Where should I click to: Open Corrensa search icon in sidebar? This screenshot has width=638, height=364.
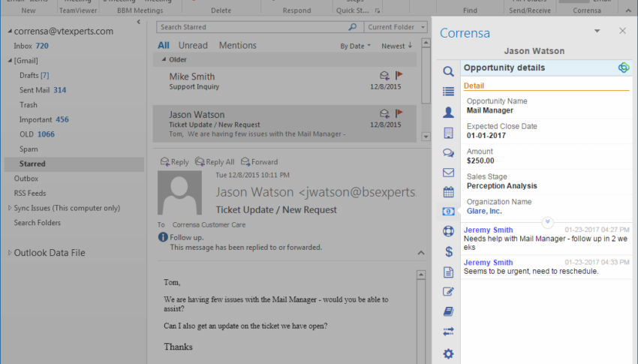tap(448, 71)
